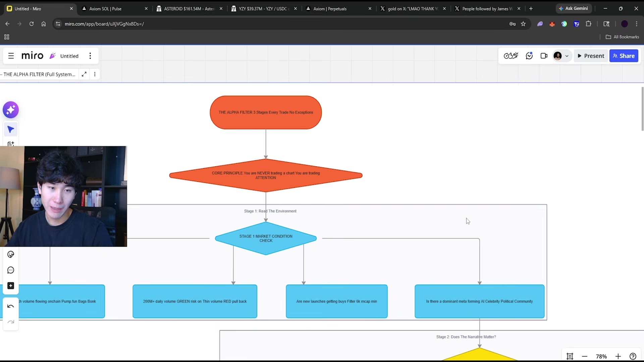Start a video call with camera icon
The height and width of the screenshot is (362, 644).
click(544, 56)
